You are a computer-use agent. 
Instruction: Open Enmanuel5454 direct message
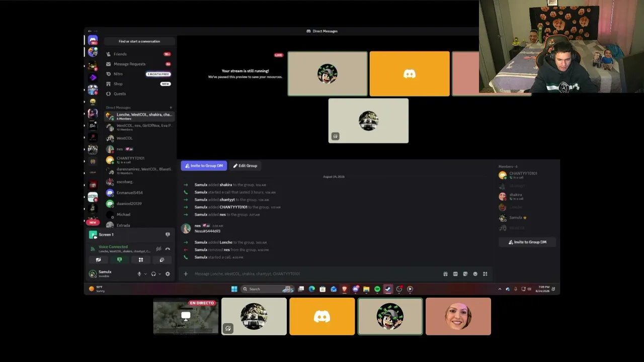click(x=139, y=193)
